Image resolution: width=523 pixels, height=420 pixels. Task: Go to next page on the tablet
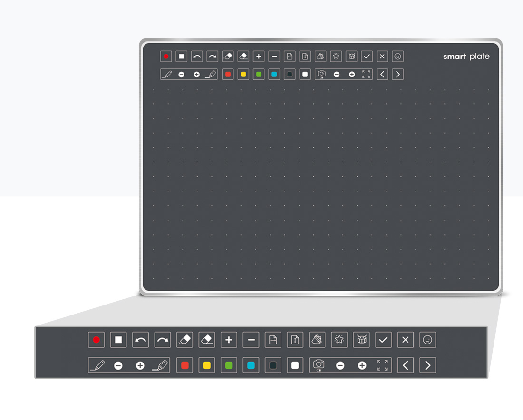[397, 74]
